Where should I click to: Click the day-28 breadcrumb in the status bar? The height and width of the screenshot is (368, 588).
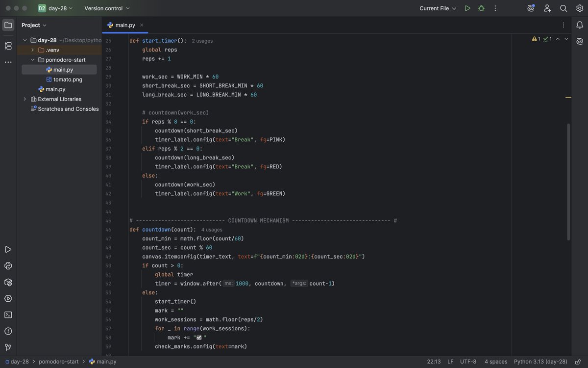pos(17,362)
